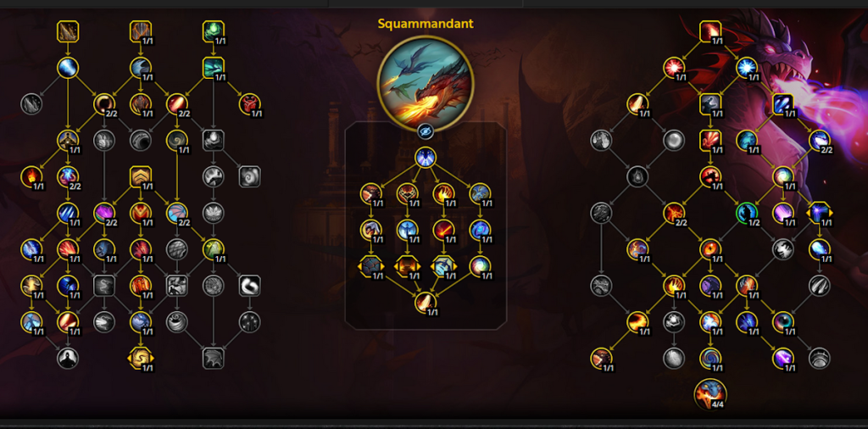Screen dimensions: 868x429
Task: Click the red starburst 1/1 talent in the right tree
Action: pos(674,68)
